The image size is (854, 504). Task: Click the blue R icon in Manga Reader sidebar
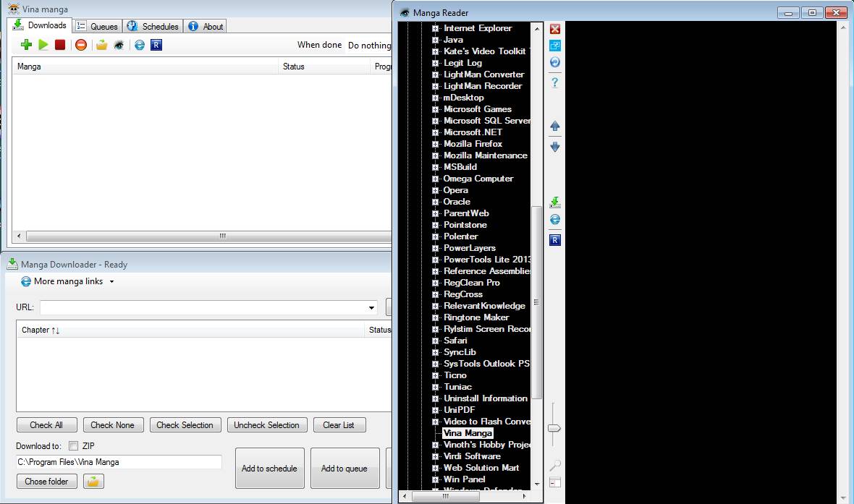pos(555,240)
